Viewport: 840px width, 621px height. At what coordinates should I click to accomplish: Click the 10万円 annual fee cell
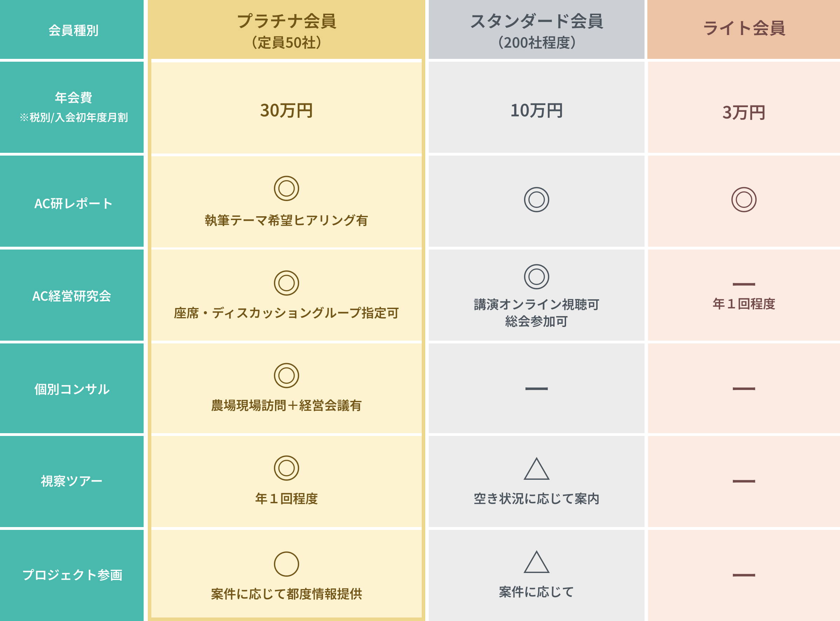click(x=536, y=108)
